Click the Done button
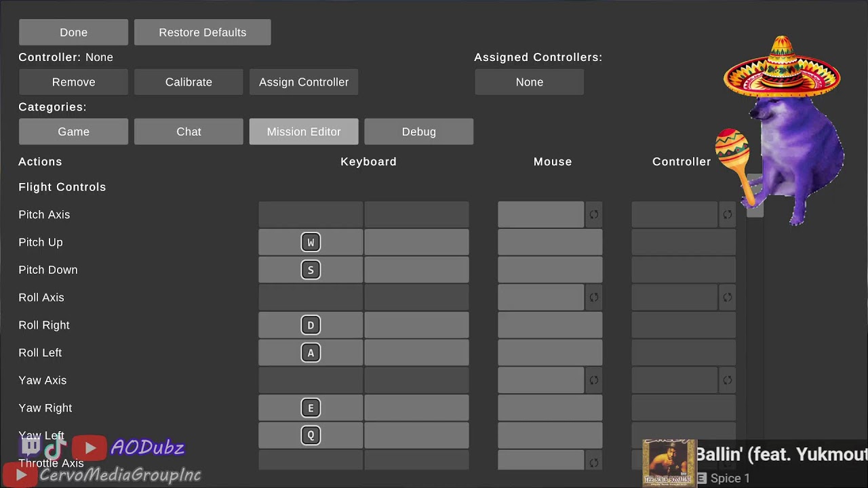 tap(73, 33)
